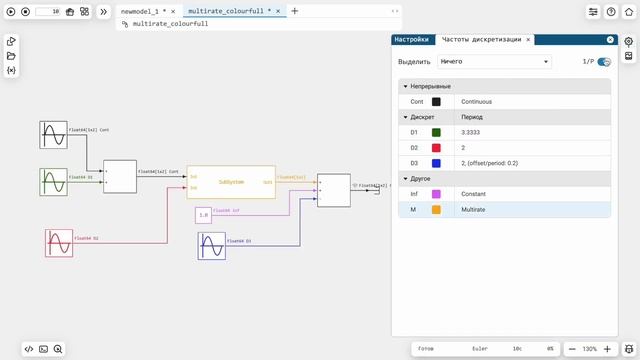Select the Частоты дискретизации tab
The height and width of the screenshot is (360, 640).
pos(481,39)
